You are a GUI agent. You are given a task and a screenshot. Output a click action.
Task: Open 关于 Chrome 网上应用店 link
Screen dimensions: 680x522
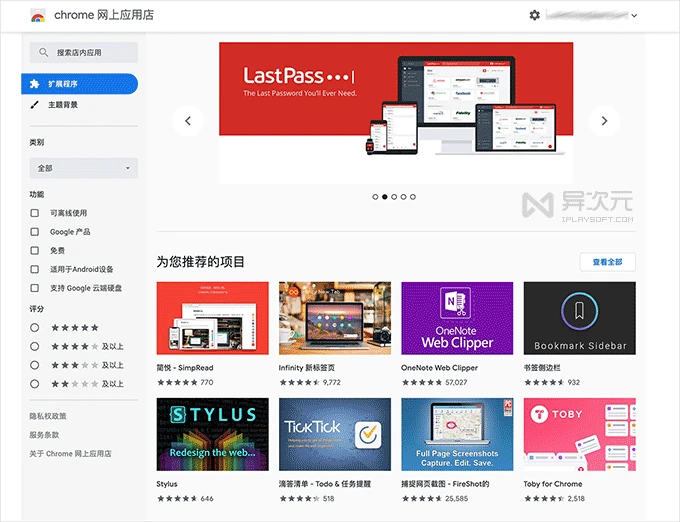pos(70,453)
